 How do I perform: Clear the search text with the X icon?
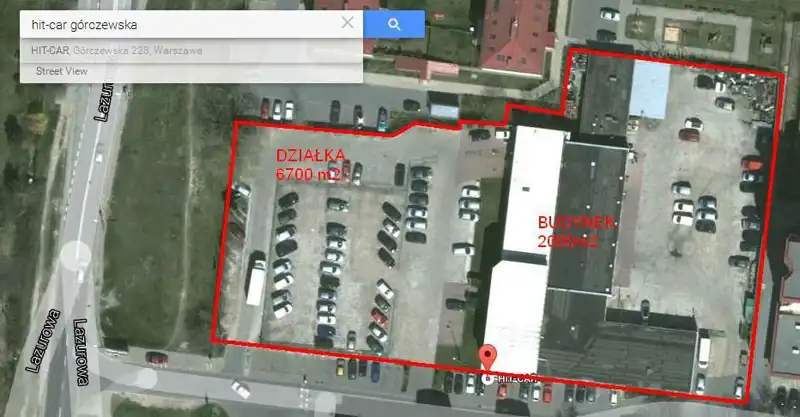coord(347,23)
